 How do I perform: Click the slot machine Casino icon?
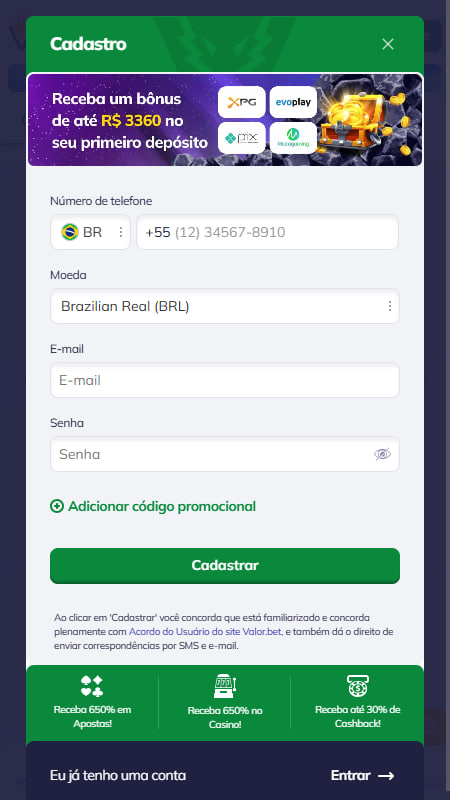224,686
